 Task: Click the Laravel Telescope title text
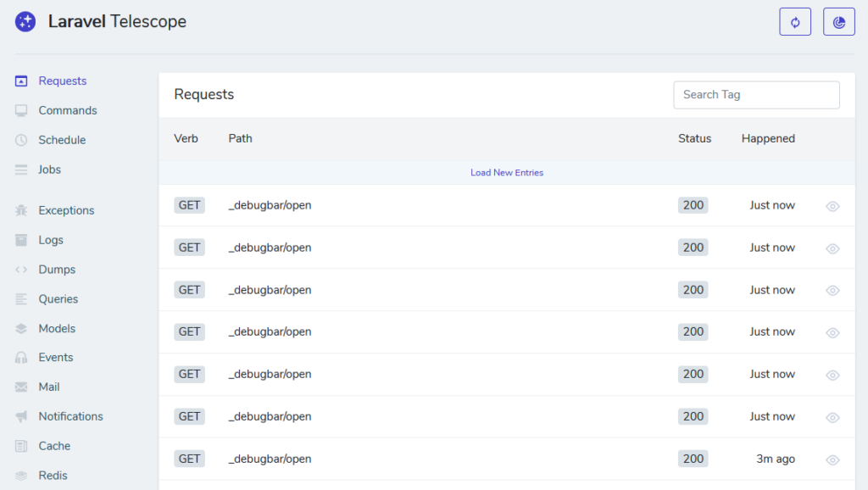pos(117,21)
